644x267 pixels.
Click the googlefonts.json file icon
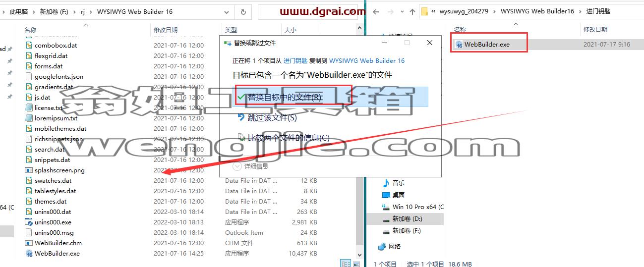click(29, 77)
